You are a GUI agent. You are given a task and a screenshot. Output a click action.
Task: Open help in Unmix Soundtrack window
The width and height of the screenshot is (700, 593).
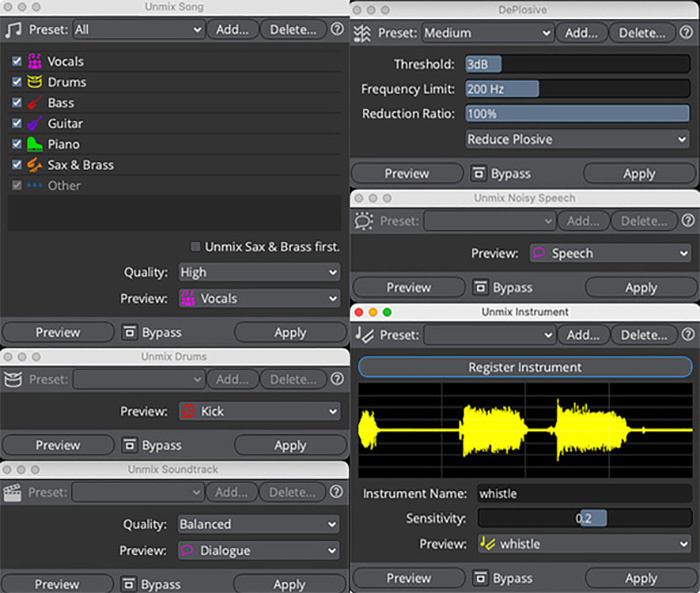point(337,492)
